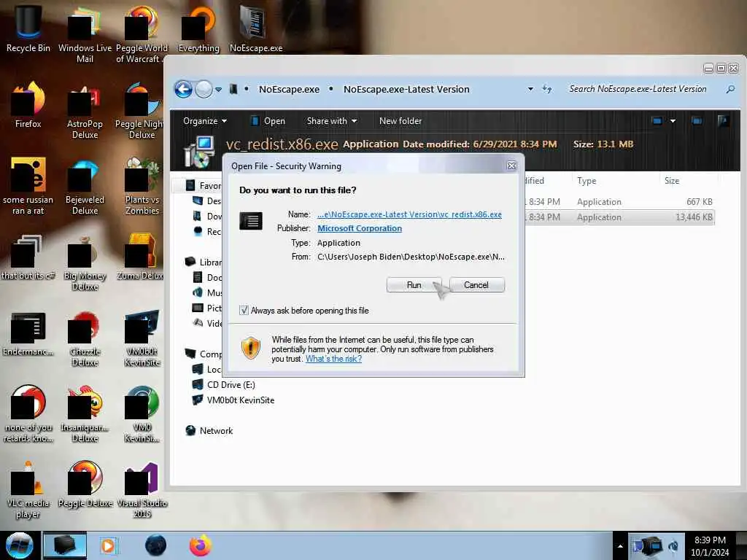Click the Windows Start button
The width and height of the screenshot is (747, 560).
point(19,545)
